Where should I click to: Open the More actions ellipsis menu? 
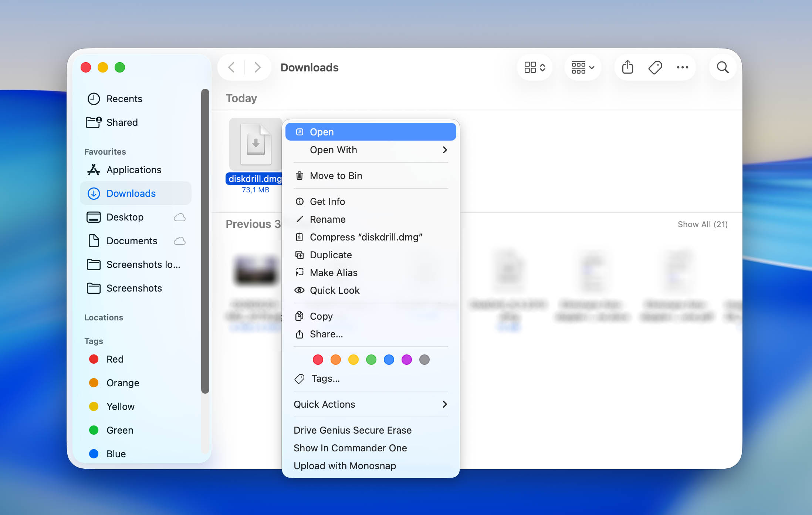682,67
